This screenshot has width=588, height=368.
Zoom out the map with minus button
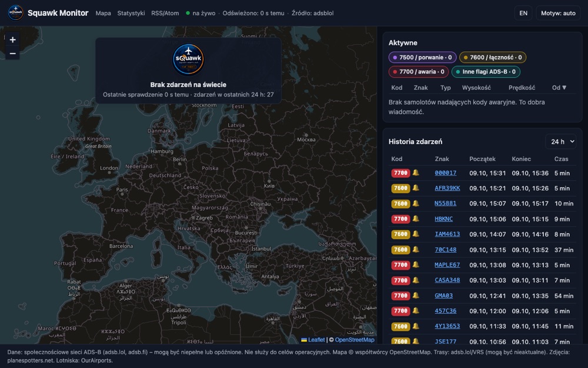[12, 54]
